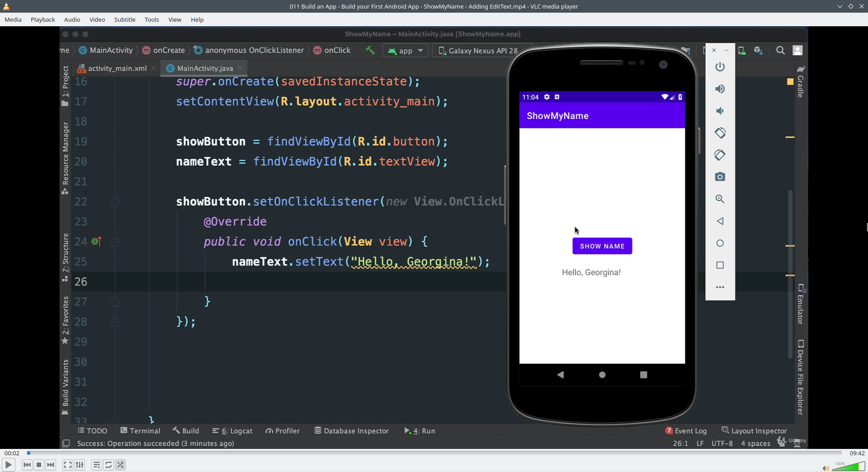This screenshot has height=472, width=868.
Task: Open the Playback menu
Action: (x=43, y=19)
